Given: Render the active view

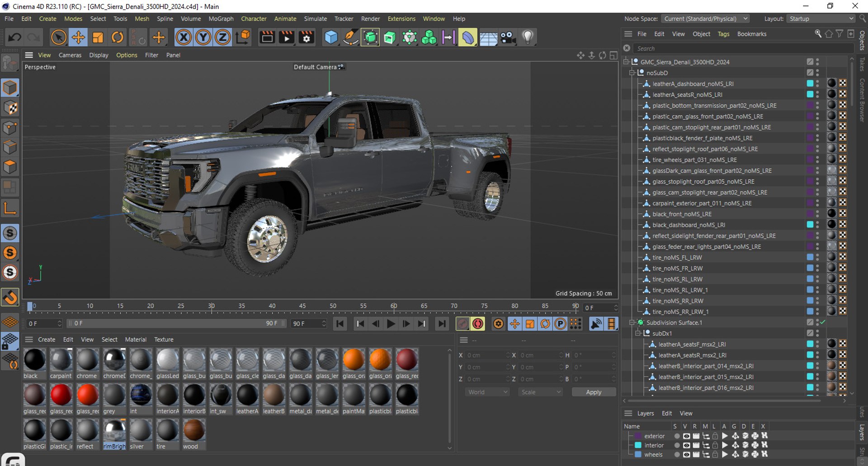Looking at the screenshot, I should [x=267, y=37].
